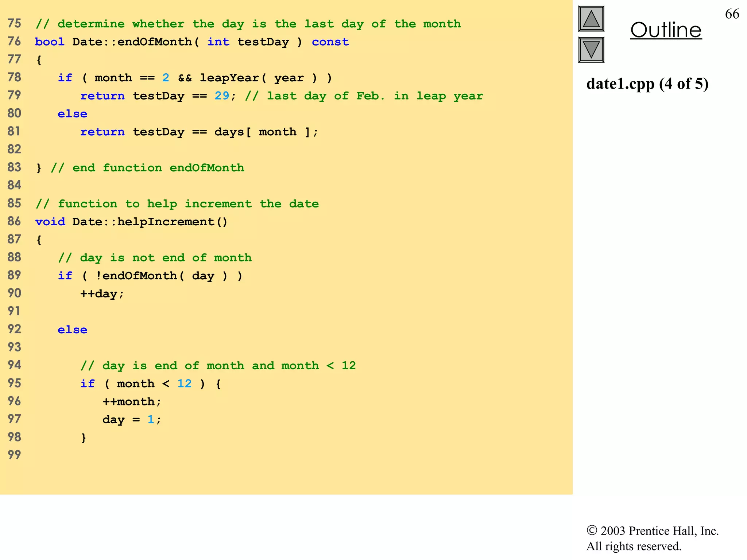
Task: Click the const keyword on line 76
Action: (x=330, y=42)
